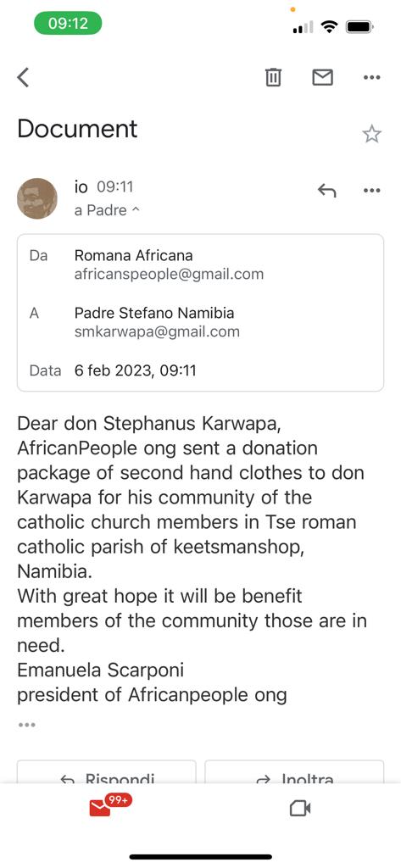Tap sender name 'io' in header

click(x=81, y=187)
